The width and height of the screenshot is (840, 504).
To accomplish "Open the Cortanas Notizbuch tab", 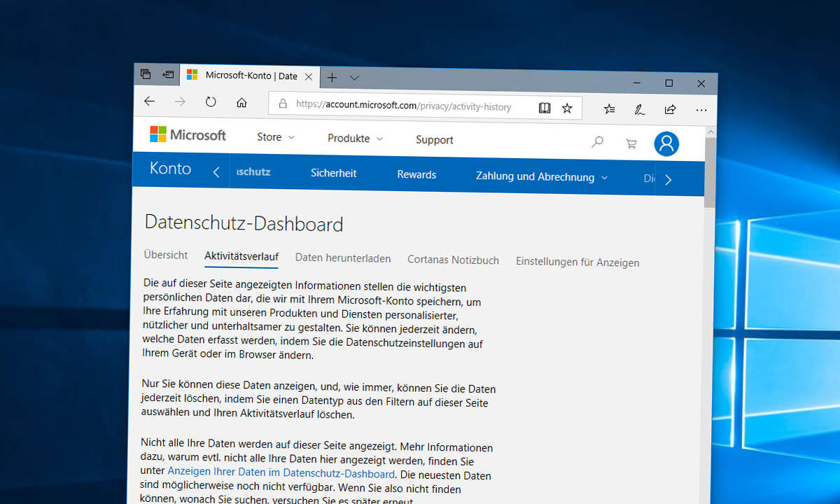I will tap(454, 260).
